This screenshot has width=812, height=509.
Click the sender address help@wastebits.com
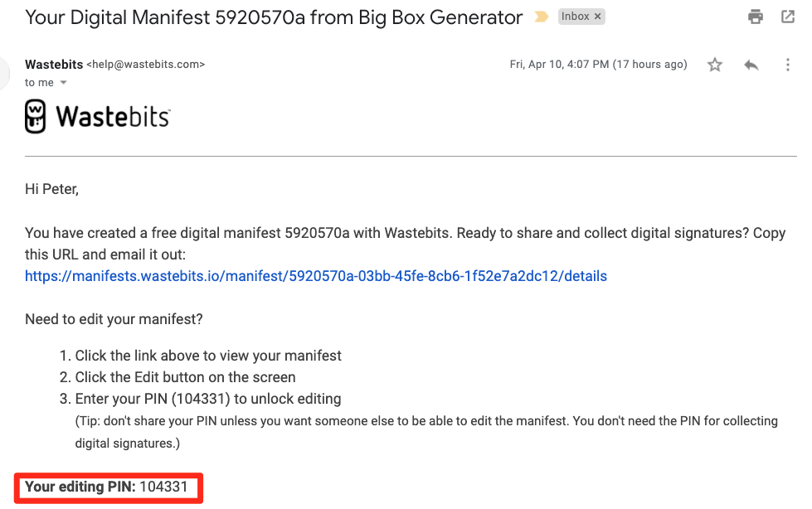[x=145, y=64]
